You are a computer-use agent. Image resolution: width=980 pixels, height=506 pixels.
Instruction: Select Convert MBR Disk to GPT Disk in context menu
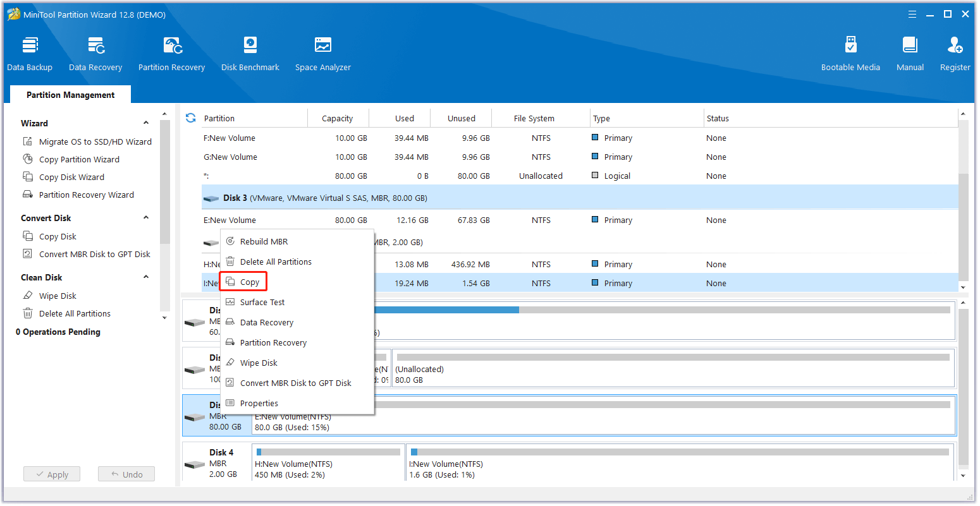pyautogui.click(x=295, y=383)
